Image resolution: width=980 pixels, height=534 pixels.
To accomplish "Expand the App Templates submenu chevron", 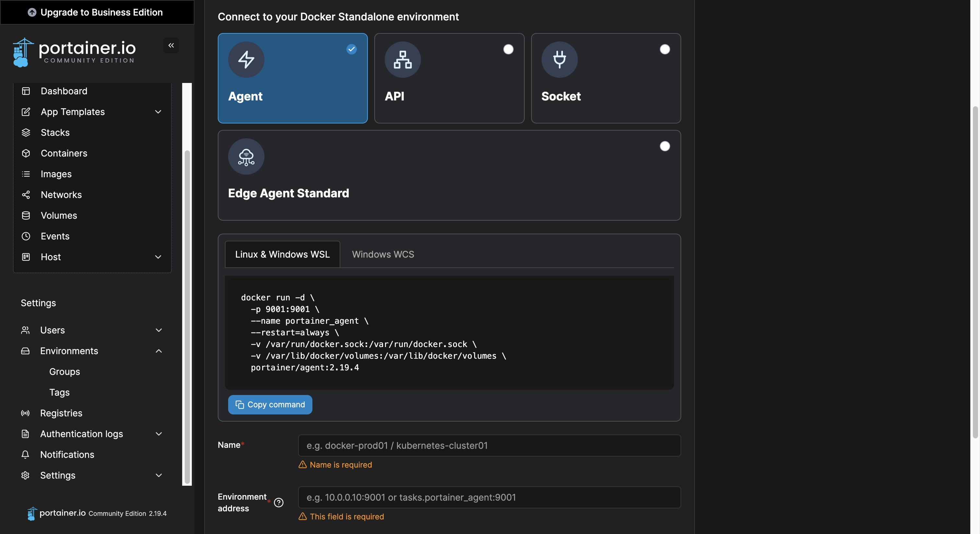I will point(158,112).
